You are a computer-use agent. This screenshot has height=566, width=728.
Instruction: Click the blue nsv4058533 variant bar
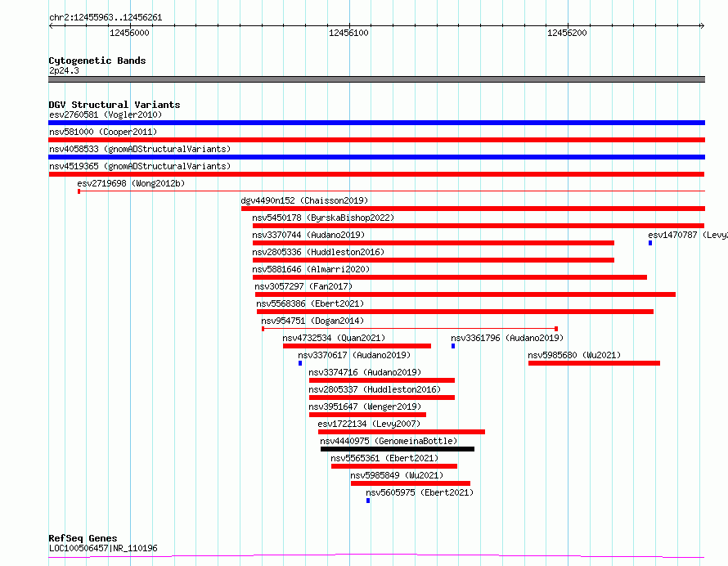(376, 157)
